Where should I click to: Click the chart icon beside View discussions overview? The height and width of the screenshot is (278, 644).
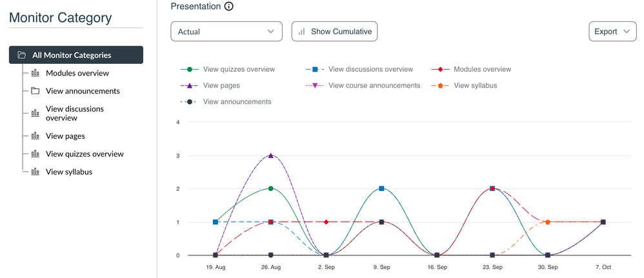click(x=35, y=114)
